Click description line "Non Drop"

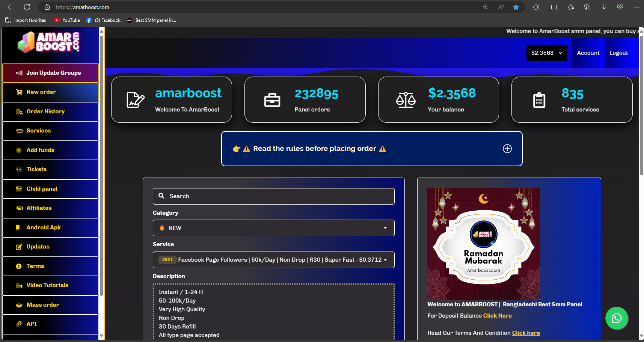(172, 318)
